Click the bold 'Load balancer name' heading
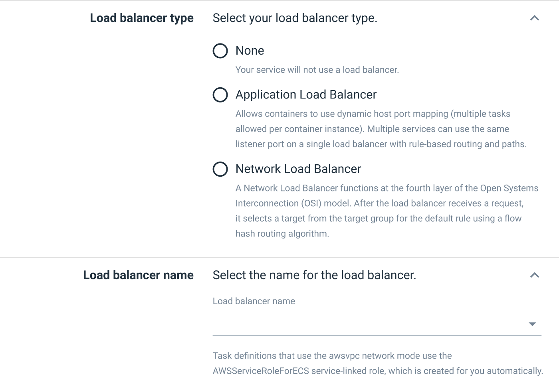 [x=138, y=275]
